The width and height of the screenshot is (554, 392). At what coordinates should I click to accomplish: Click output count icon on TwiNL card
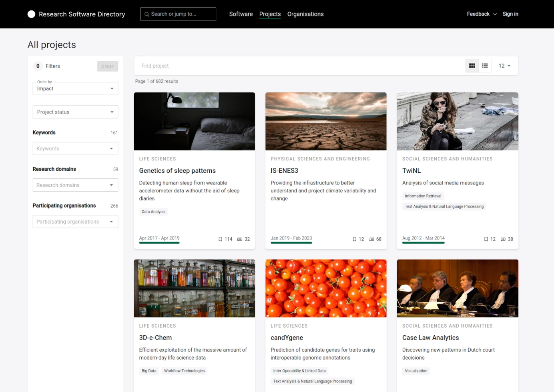503,239
